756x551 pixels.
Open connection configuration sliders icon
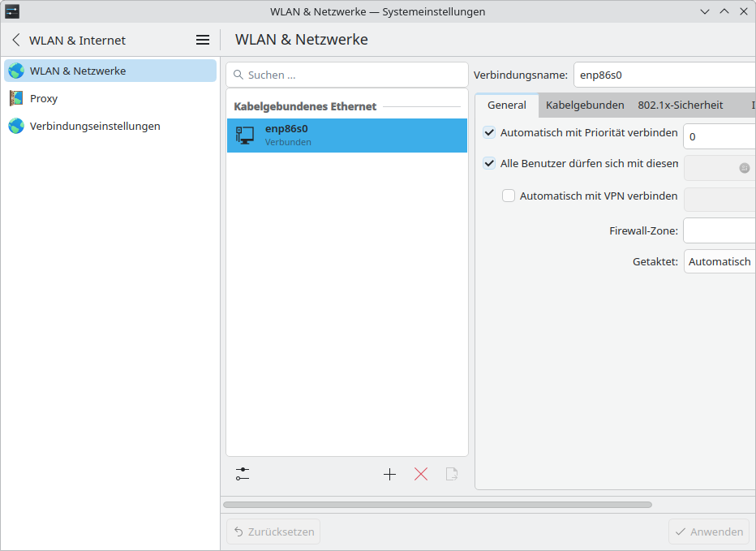(x=243, y=474)
